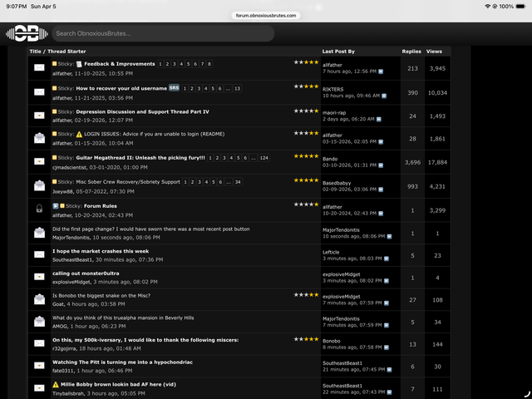The height and width of the screenshot is (399, 532).
Task: Click envelope icon of 500k-iversary thread
Action: [x=39, y=343]
